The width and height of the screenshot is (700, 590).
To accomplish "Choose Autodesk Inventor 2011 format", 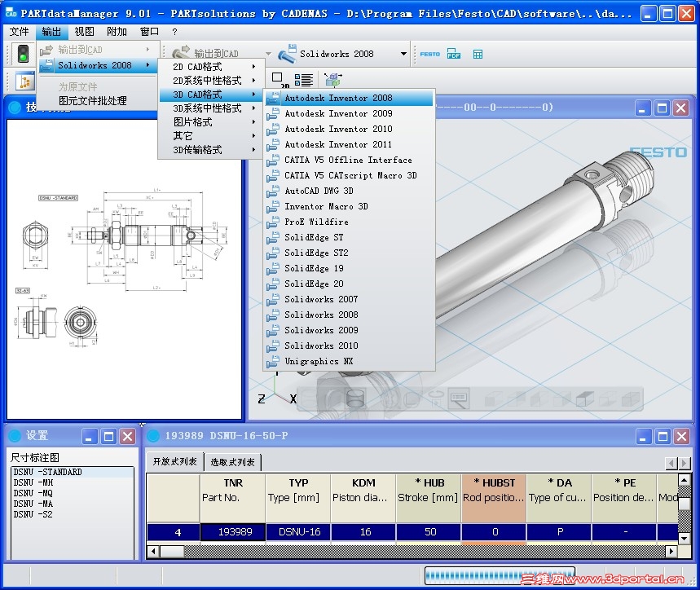I will coord(349,144).
